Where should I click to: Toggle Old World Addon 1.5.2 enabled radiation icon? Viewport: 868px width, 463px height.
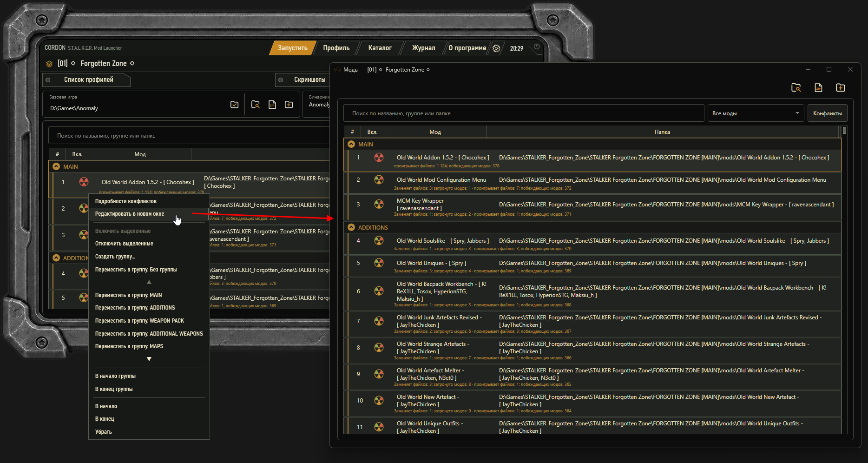tap(379, 158)
